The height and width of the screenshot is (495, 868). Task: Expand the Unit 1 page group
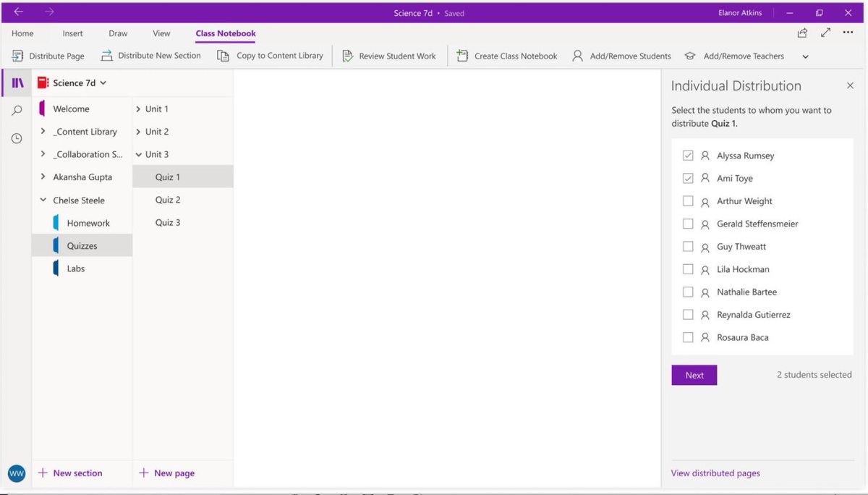138,109
